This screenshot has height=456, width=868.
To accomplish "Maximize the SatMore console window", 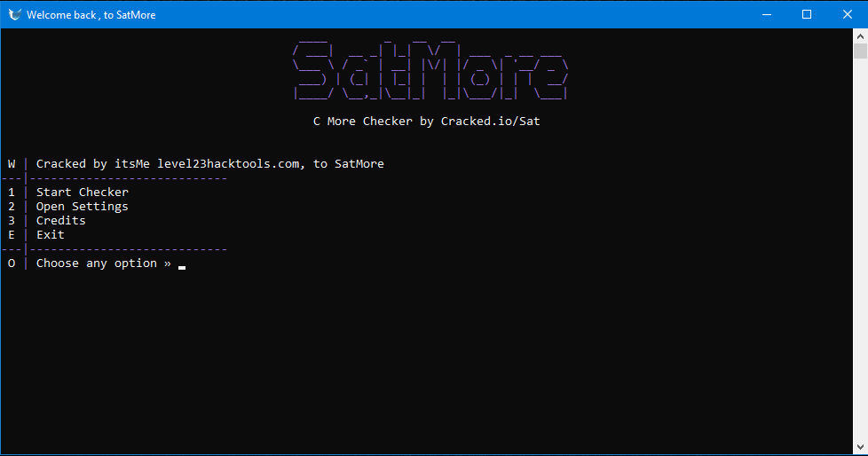I will click(807, 14).
